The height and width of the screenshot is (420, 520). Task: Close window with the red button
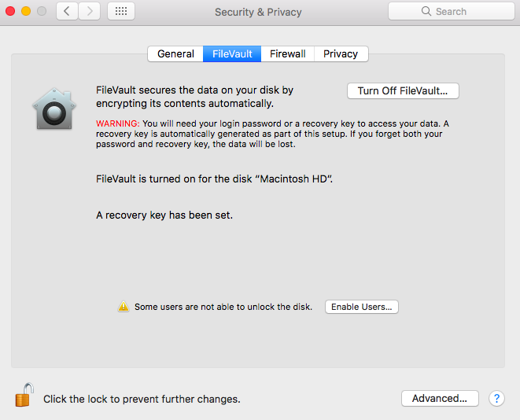(x=10, y=11)
